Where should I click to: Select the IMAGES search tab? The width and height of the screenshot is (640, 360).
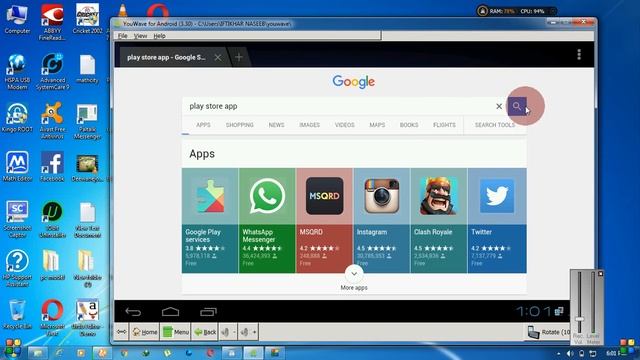pyautogui.click(x=309, y=125)
